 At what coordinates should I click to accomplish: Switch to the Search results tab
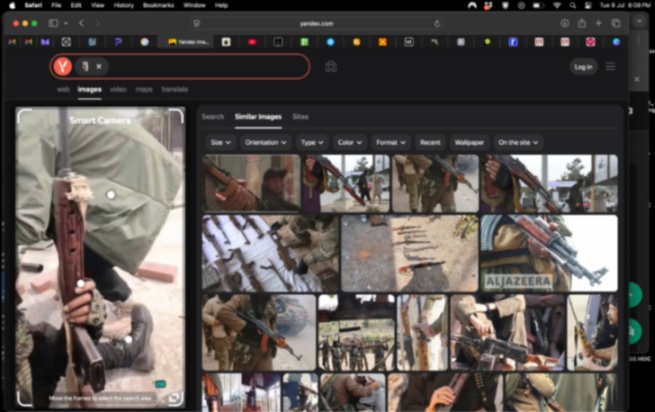213,117
